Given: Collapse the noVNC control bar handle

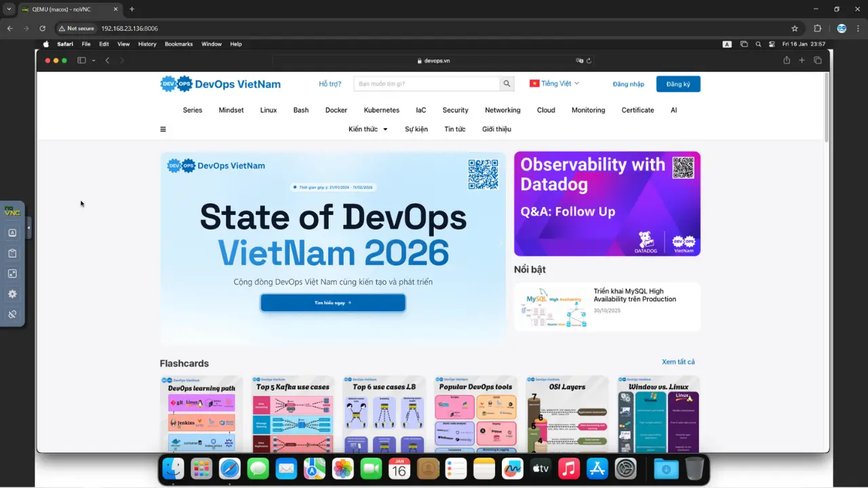Looking at the screenshot, I should click(29, 227).
